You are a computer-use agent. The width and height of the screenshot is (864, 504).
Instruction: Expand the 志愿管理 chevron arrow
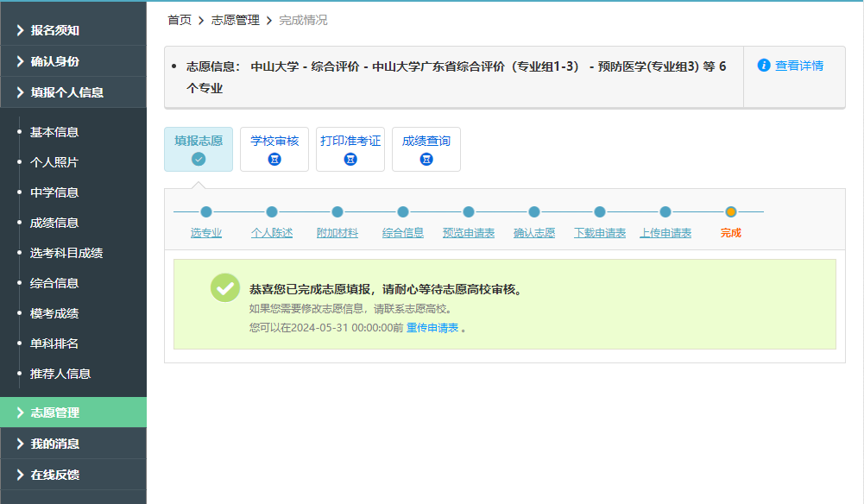(21, 413)
